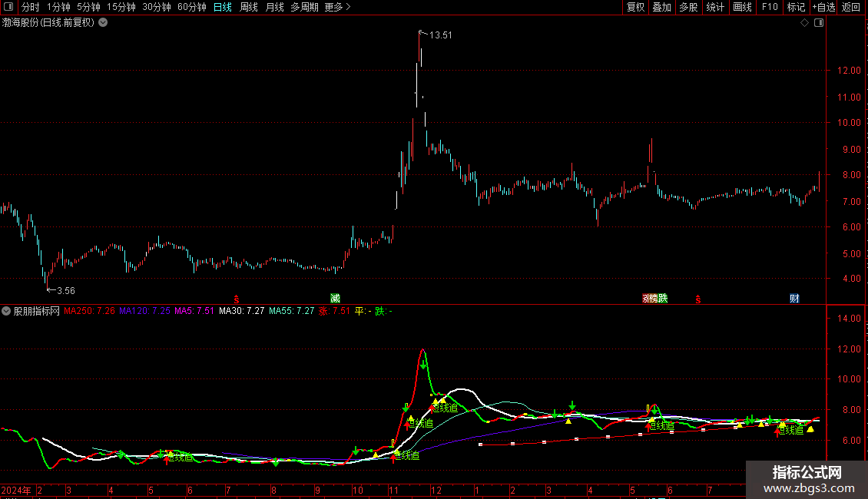Activate the 画线 drawing tool
This screenshot has width=868, height=499.
742,7
